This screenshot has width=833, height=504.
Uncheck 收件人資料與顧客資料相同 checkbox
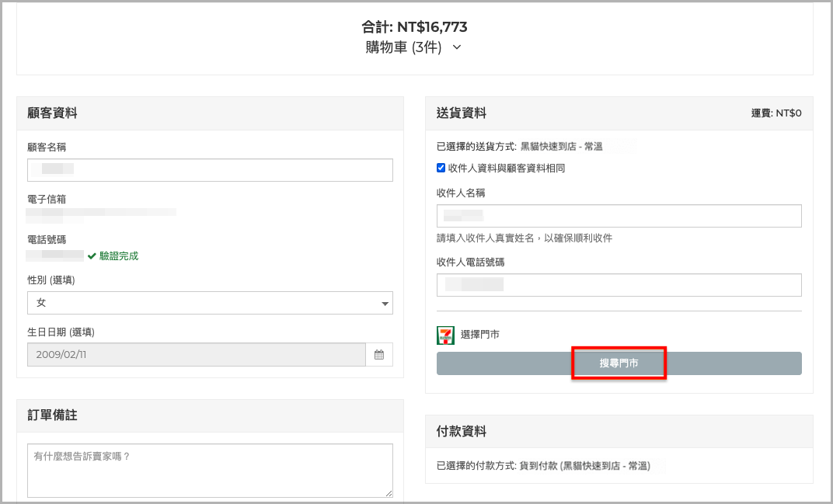(441, 168)
